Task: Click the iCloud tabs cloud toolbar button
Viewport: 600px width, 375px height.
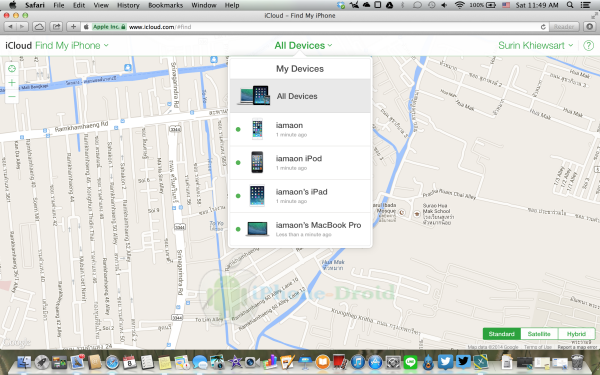Action: point(39,26)
